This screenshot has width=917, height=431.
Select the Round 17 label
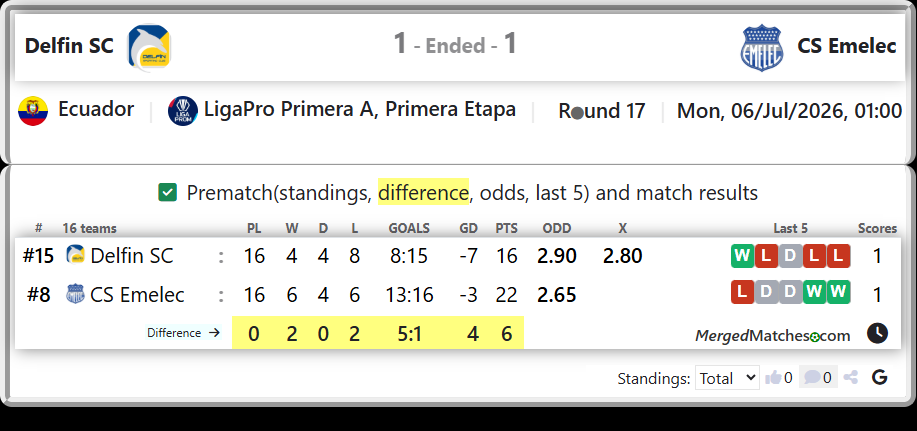[x=602, y=111]
